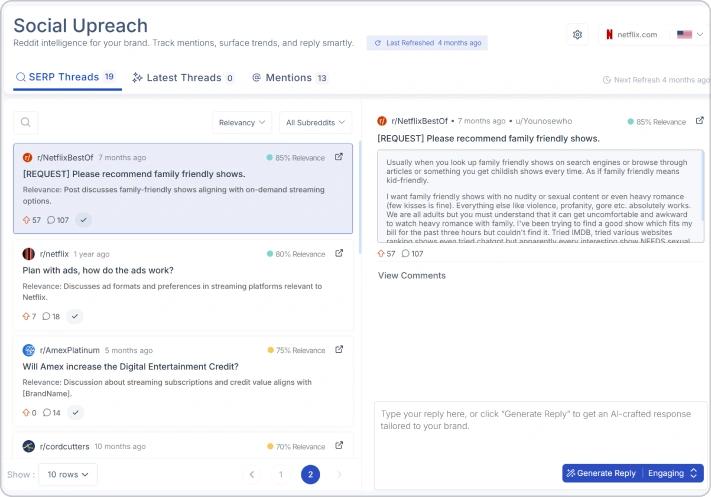
Task: Click the Next Refresh clock label
Action: pos(656,80)
